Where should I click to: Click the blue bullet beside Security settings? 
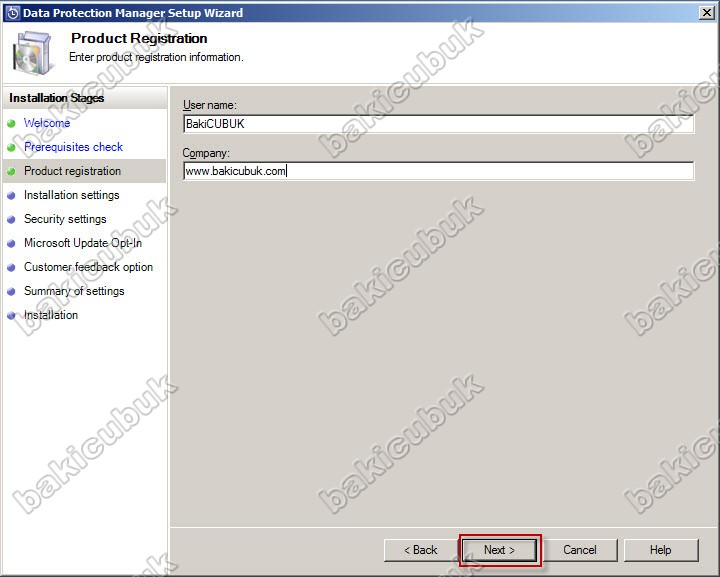tap(11, 219)
